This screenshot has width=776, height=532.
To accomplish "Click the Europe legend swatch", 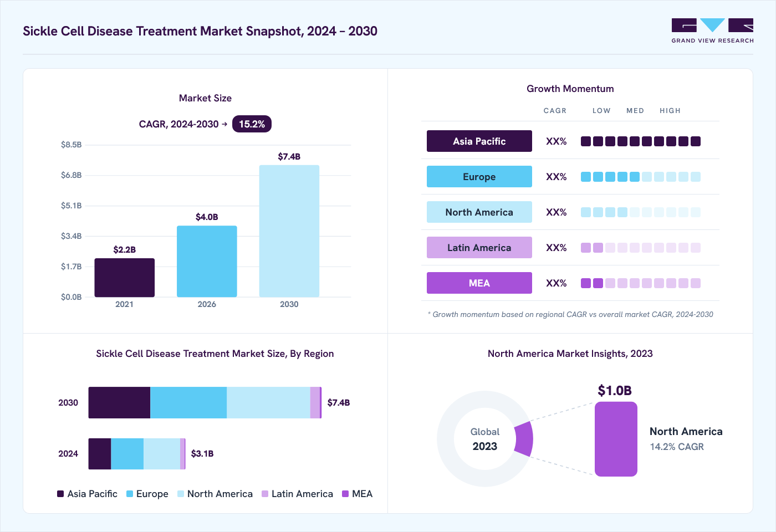I will click(130, 494).
